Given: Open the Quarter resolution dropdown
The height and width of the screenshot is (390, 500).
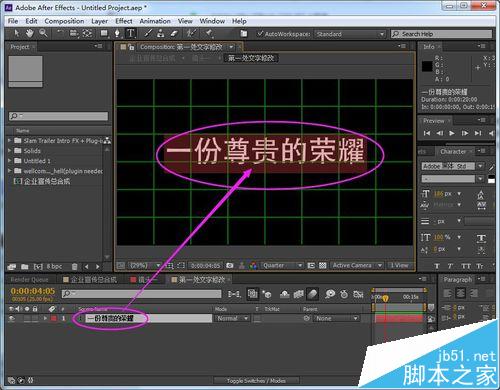Looking at the screenshot, I should coord(282,266).
